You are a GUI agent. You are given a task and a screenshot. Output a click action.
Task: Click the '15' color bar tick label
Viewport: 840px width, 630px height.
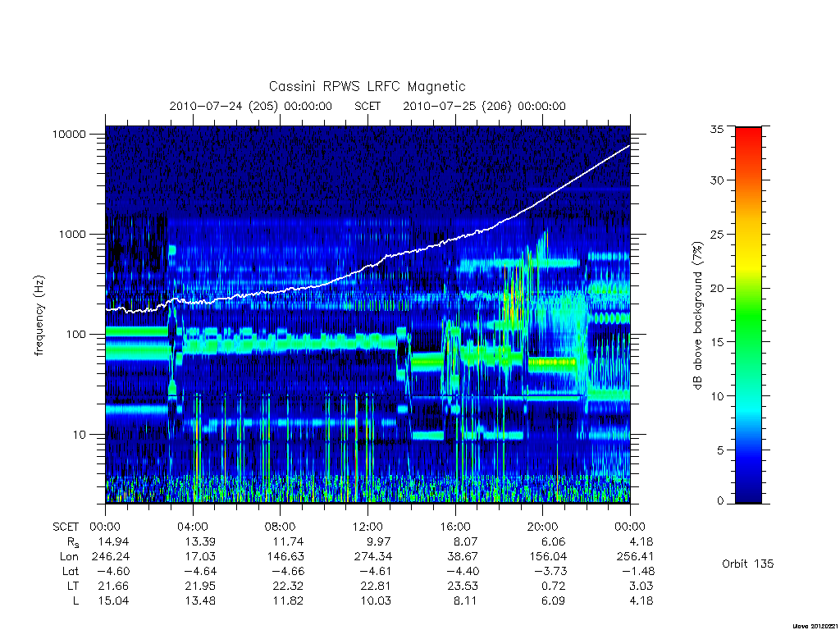point(716,342)
